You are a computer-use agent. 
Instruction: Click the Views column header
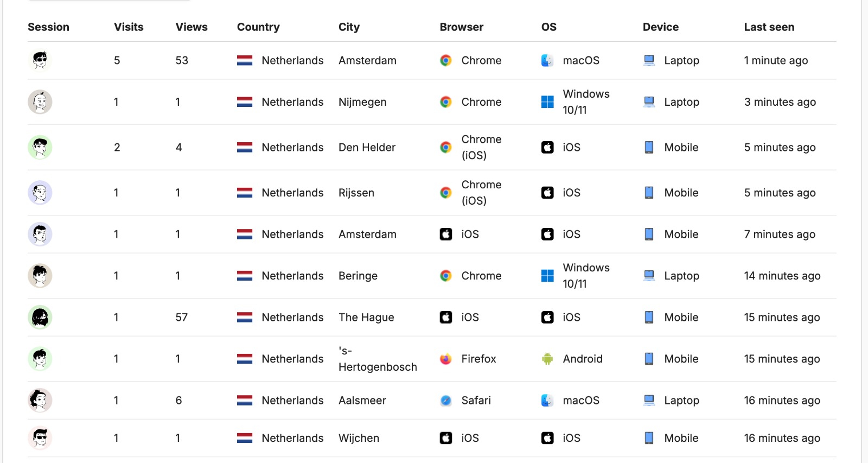(x=191, y=27)
